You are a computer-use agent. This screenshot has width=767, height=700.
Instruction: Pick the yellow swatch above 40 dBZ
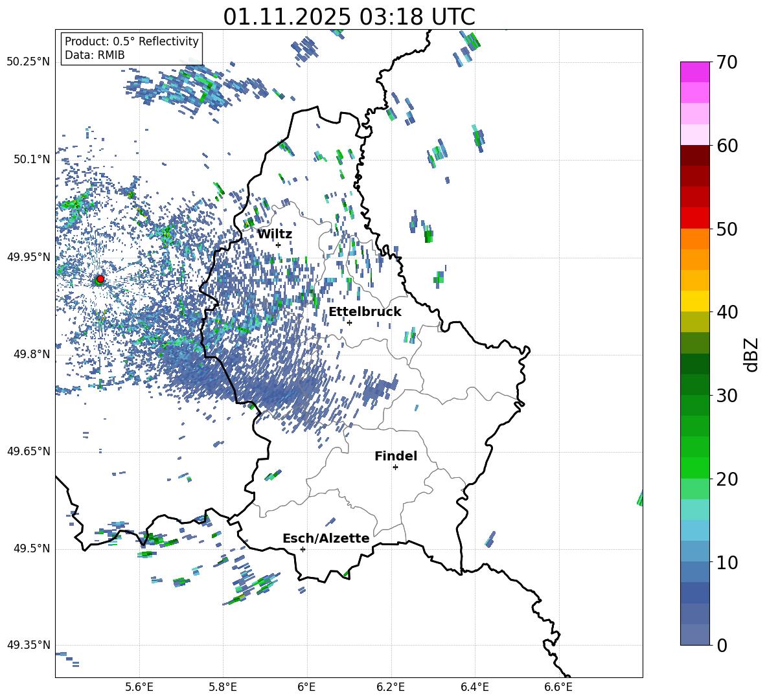pyautogui.click(x=695, y=301)
